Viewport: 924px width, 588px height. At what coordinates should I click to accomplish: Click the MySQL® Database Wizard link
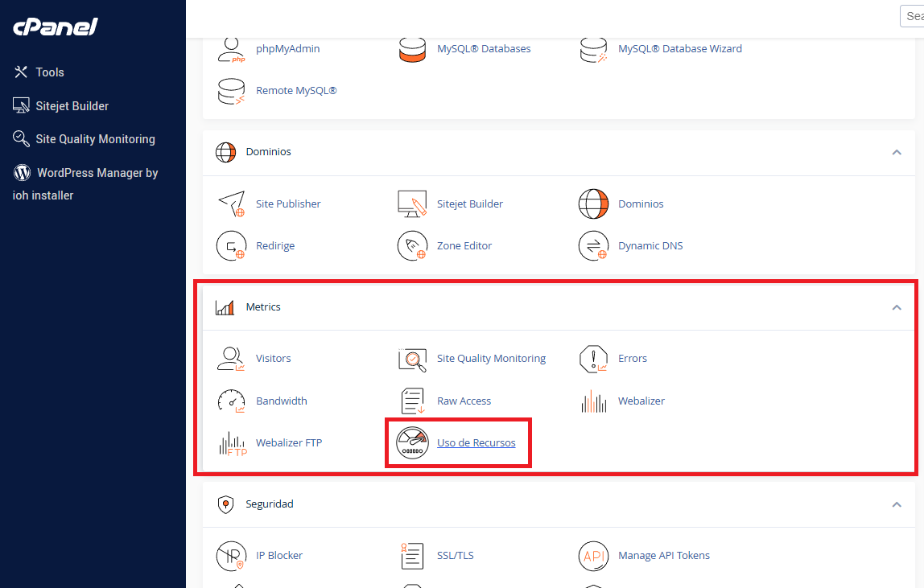[x=679, y=49]
